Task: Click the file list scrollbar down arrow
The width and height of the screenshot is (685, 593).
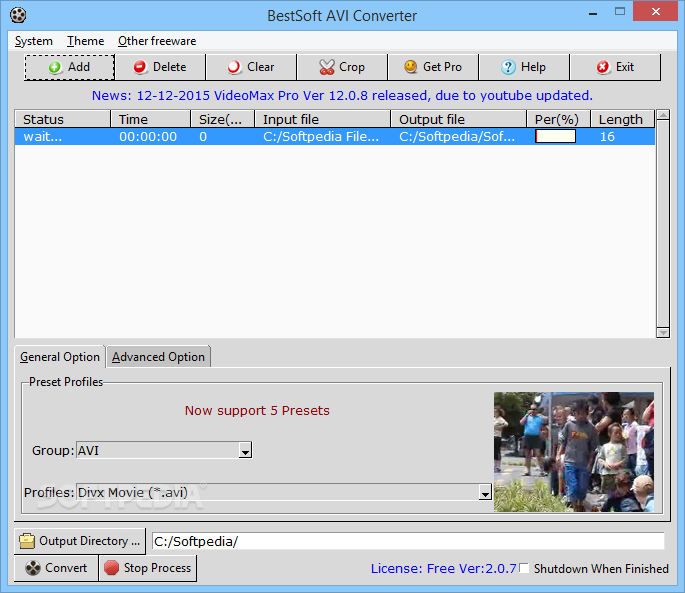Action: pos(663,333)
